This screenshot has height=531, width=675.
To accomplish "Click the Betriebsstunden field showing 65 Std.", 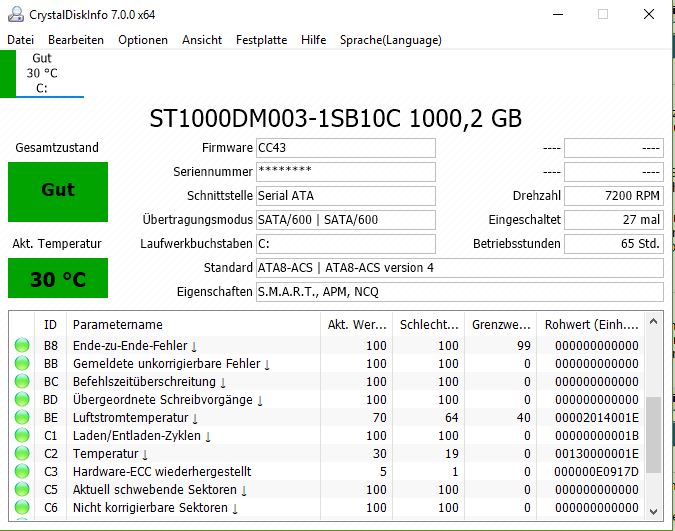I will (x=614, y=244).
